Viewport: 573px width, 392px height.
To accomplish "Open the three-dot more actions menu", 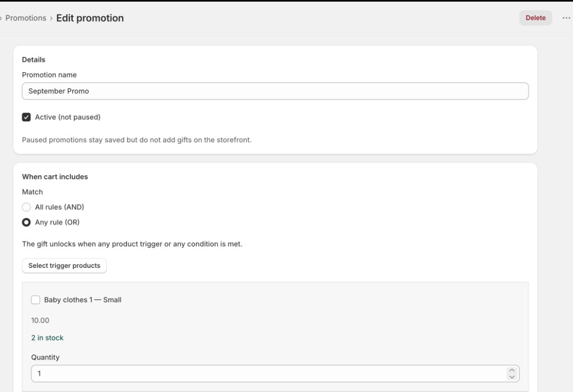I will tap(566, 18).
